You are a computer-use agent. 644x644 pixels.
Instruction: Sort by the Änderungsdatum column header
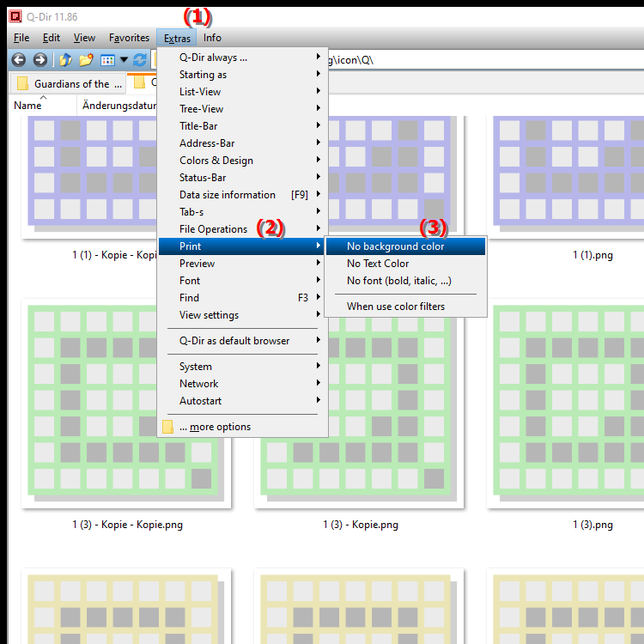point(118,106)
